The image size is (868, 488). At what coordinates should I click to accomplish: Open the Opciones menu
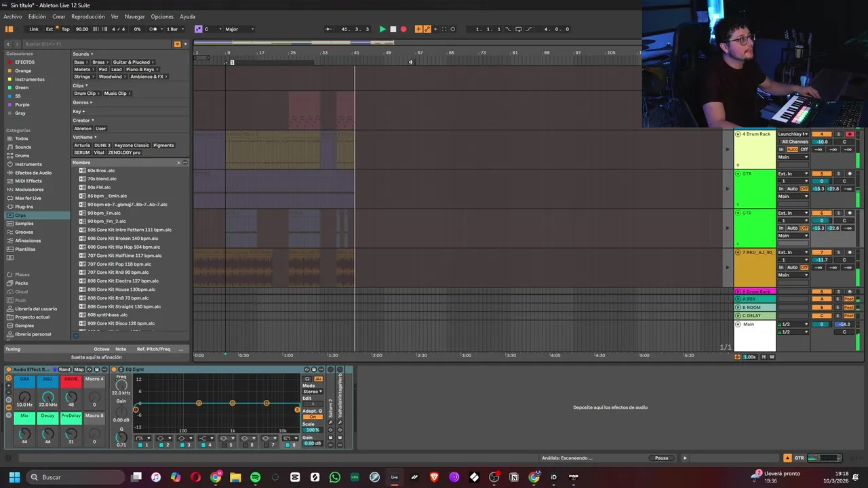point(162,16)
